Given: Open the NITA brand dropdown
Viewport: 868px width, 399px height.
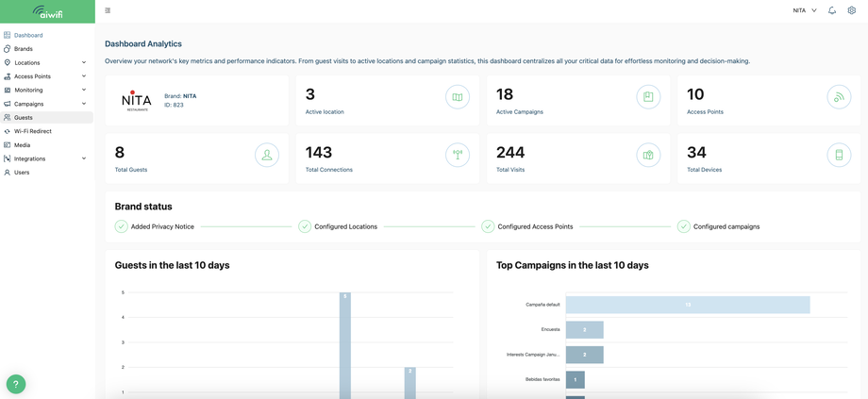Looking at the screenshot, I should tap(804, 10).
